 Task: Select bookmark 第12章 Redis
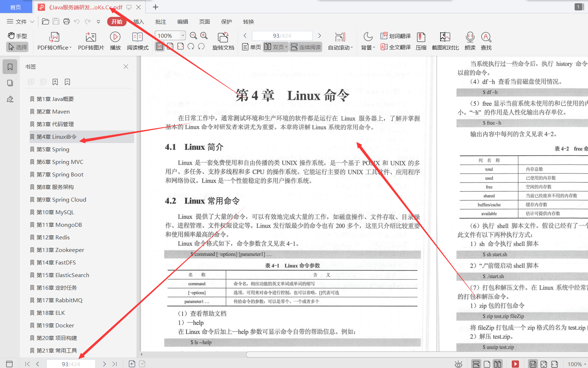click(x=54, y=237)
